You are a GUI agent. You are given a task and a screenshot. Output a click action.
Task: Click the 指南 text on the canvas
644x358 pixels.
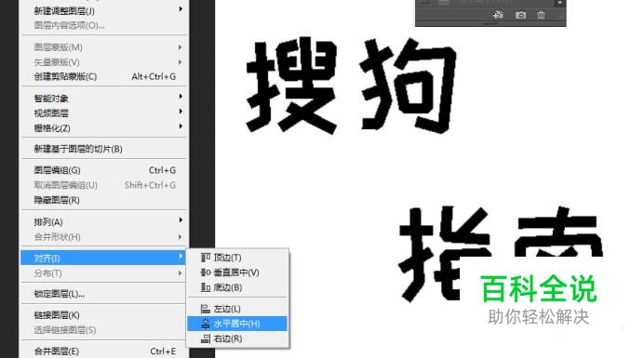tap(501, 254)
